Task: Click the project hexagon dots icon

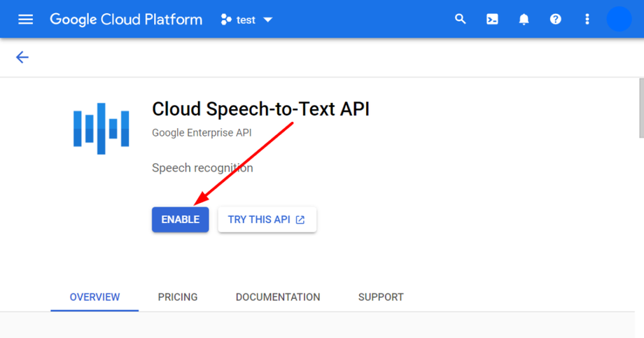Action: [x=225, y=20]
